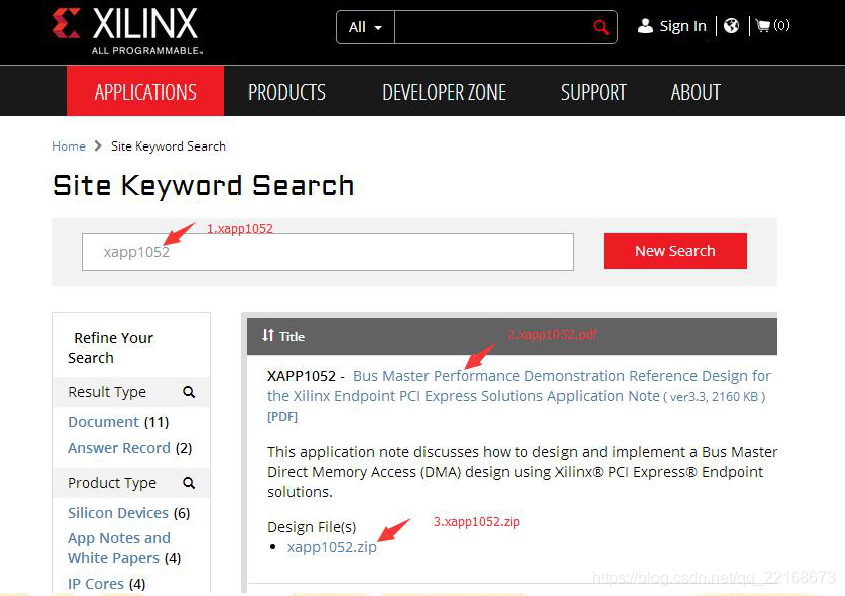Click the Result Type search icon
Screen dimensions: 845x596
click(x=189, y=392)
